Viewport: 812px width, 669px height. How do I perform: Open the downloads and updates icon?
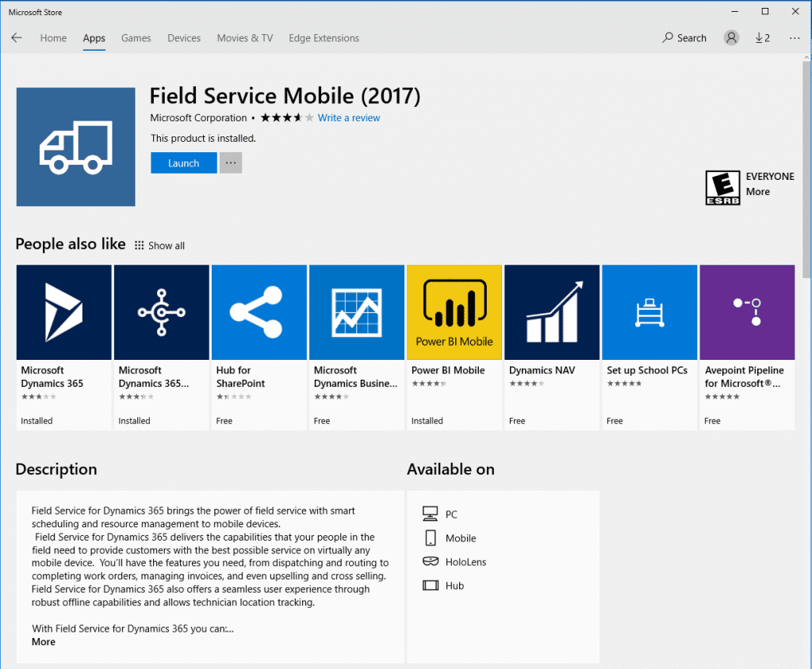coord(762,38)
